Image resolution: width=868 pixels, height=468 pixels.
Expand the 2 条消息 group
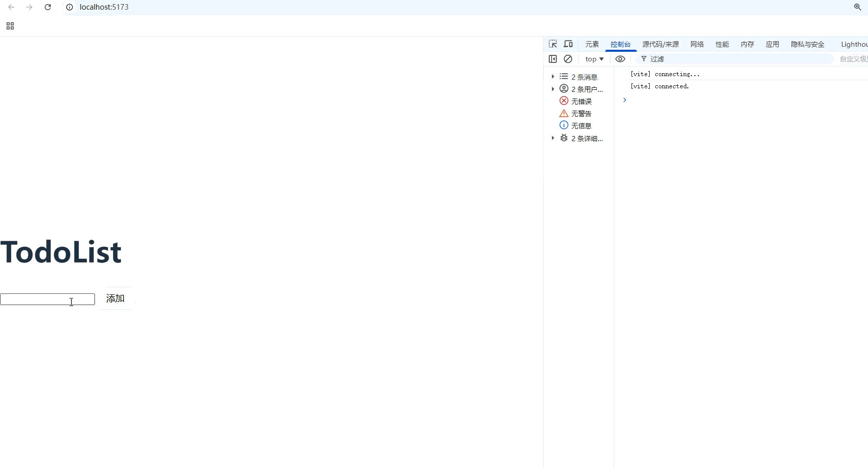point(553,77)
